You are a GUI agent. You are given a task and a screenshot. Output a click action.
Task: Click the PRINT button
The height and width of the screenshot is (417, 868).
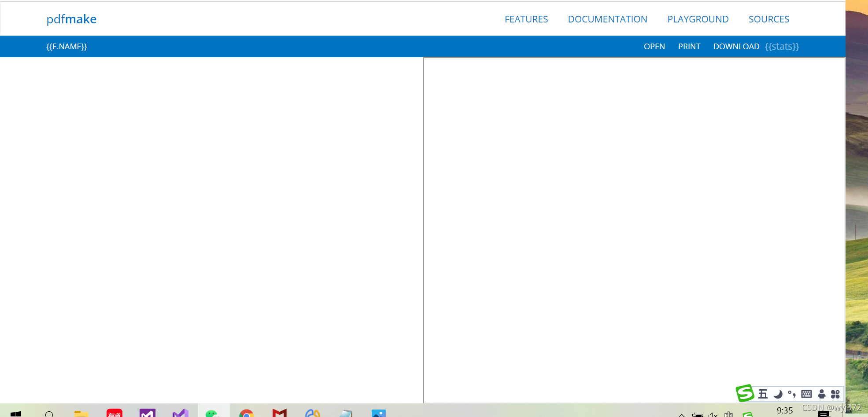point(689,46)
